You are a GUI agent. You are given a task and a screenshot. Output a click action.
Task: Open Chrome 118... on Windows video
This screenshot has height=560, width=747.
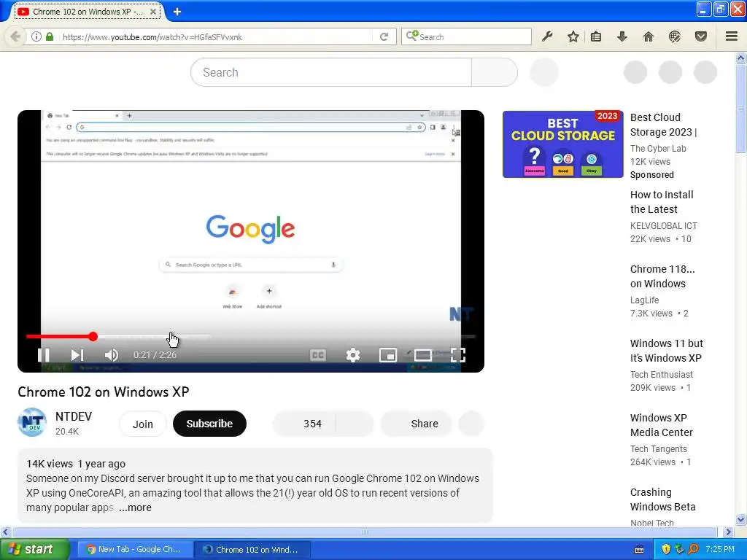pos(662,276)
